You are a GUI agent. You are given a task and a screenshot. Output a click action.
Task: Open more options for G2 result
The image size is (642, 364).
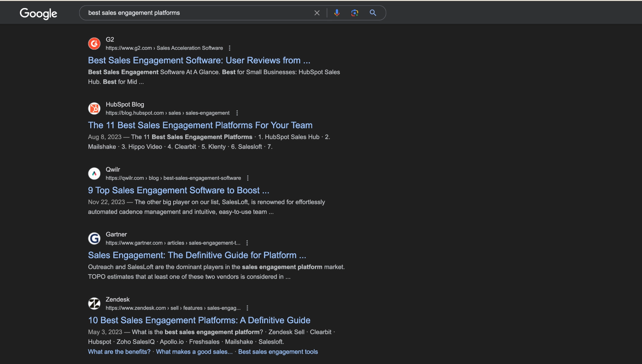click(x=230, y=48)
